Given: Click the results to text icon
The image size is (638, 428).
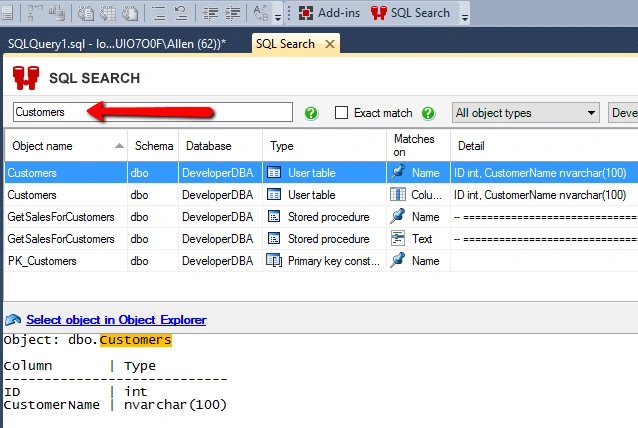Looking at the screenshot, I should pyautogui.click(x=86, y=13).
